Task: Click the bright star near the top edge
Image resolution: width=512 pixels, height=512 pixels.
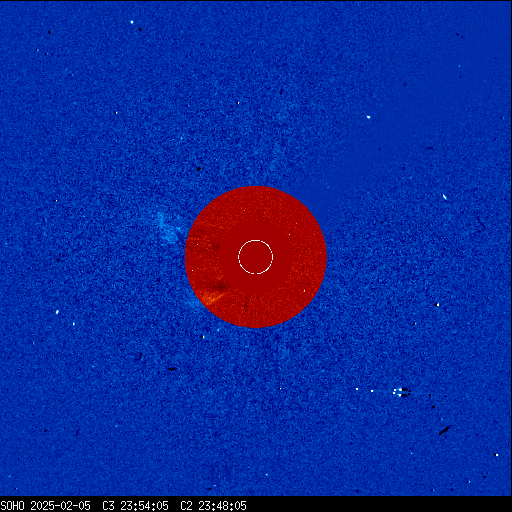Action: click(x=132, y=22)
